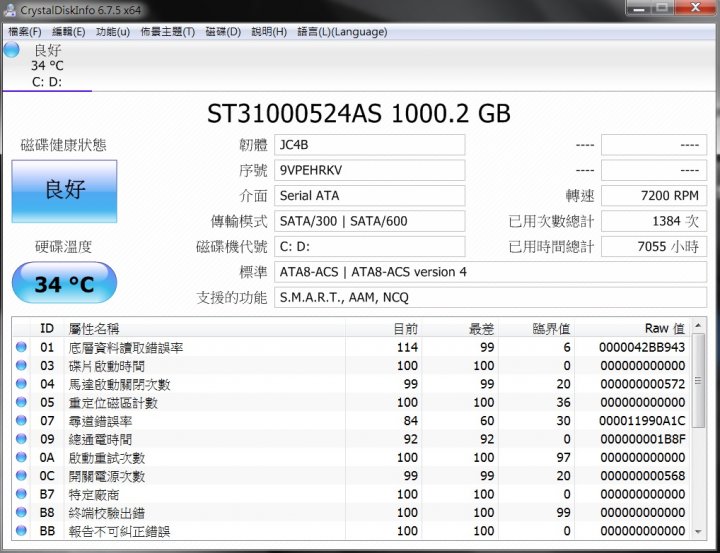Image resolution: width=720 pixels, height=553 pixels.
Task: Click raw value 0000042BB943
Action: pyautogui.click(x=642, y=347)
